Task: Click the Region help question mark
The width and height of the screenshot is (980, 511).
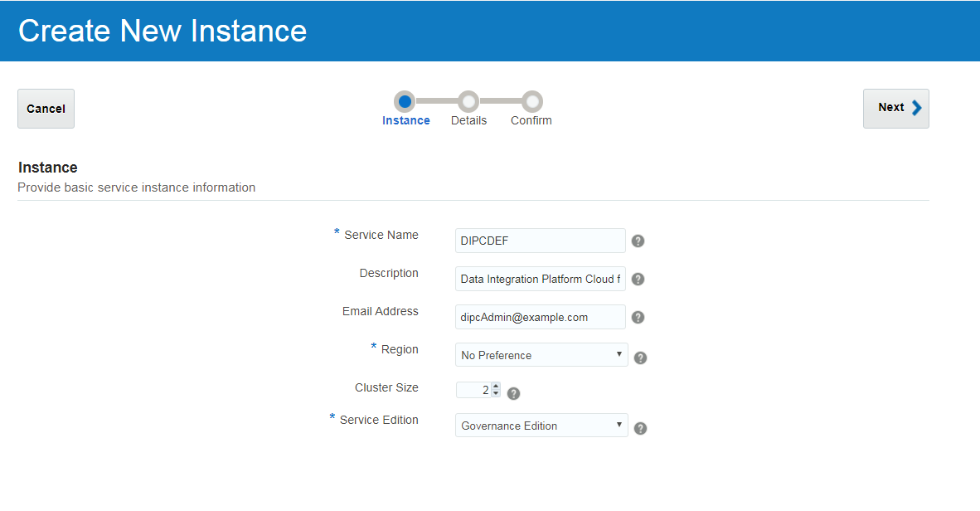Action: 640,358
